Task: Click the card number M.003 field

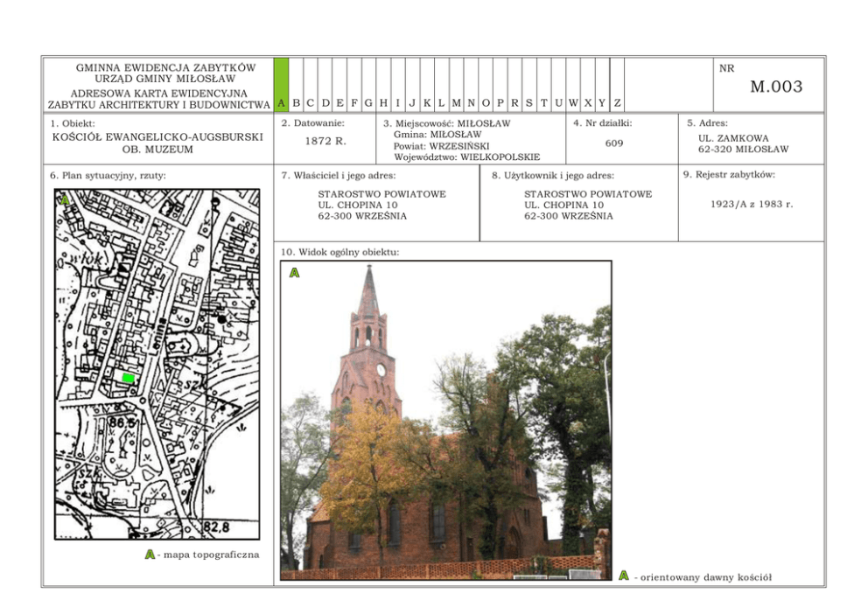Action: 776,87
